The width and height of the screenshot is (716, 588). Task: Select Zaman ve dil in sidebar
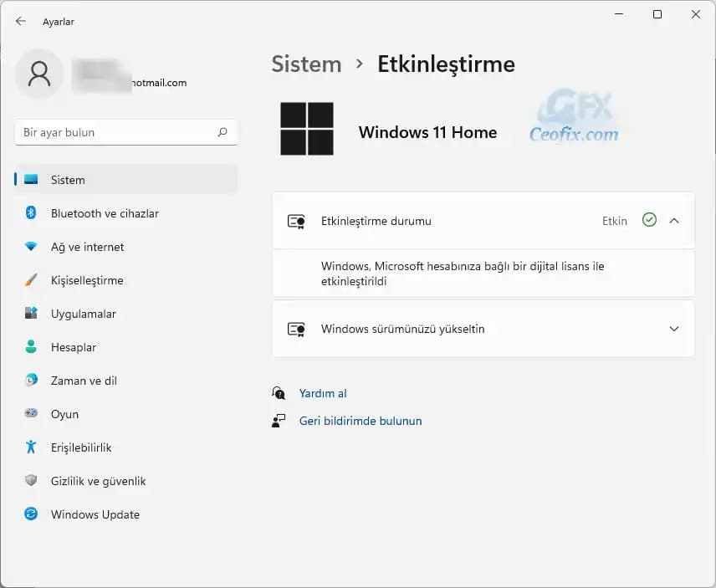click(84, 381)
